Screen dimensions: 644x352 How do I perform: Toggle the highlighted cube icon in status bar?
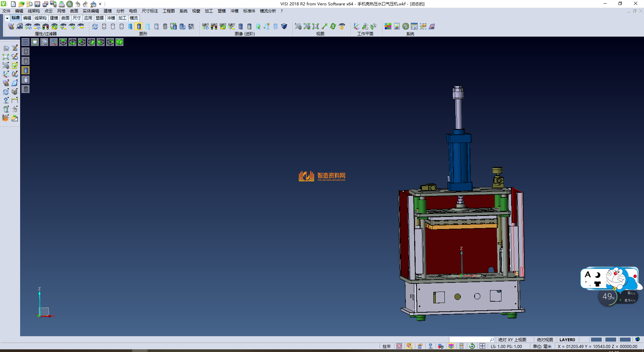click(451, 346)
